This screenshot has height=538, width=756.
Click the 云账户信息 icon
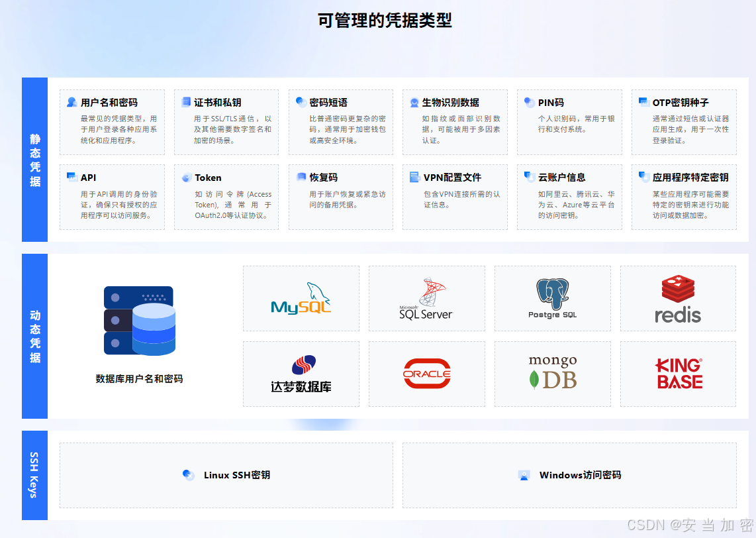pyautogui.click(x=529, y=177)
